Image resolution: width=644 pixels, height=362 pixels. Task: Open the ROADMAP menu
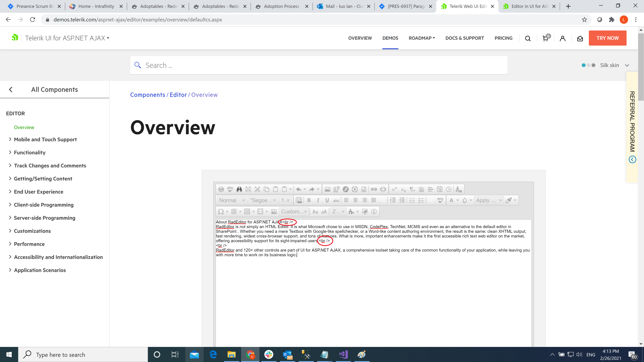pos(422,38)
